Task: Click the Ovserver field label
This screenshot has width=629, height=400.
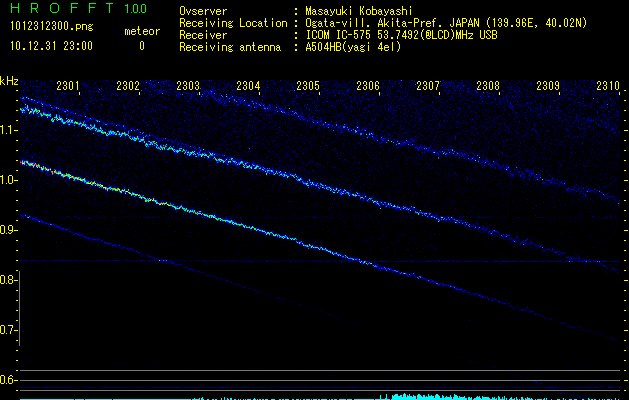Action: point(203,11)
